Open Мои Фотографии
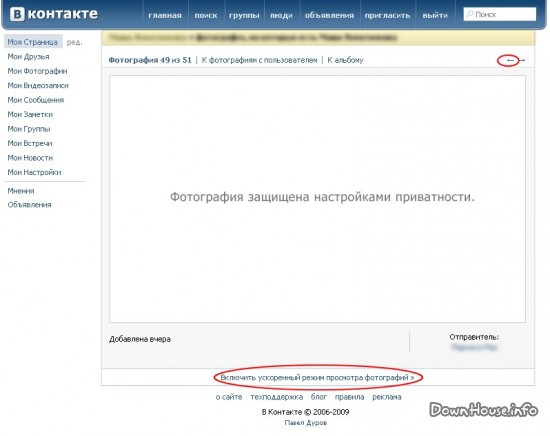The height and width of the screenshot is (436, 550). (37, 71)
